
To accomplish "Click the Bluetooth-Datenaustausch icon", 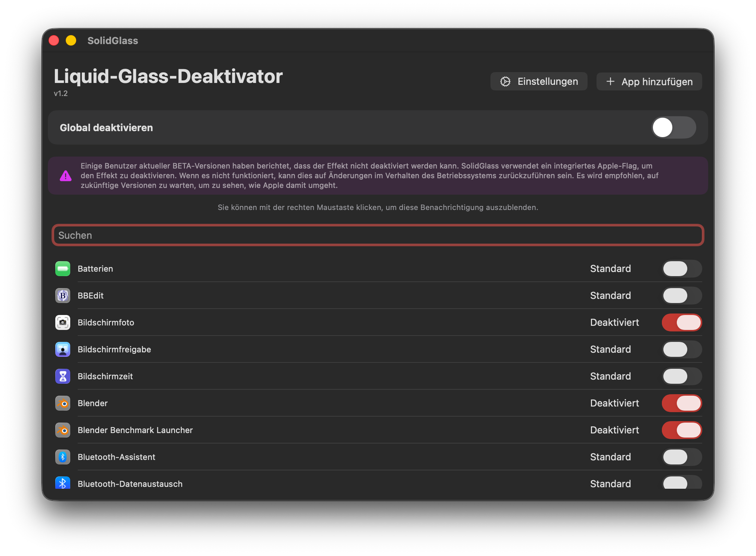I will click(63, 483).
